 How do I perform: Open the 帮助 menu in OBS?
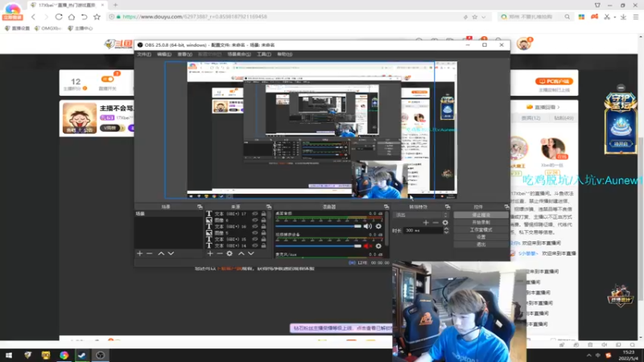pyautogui.click(x=284, y=54)
